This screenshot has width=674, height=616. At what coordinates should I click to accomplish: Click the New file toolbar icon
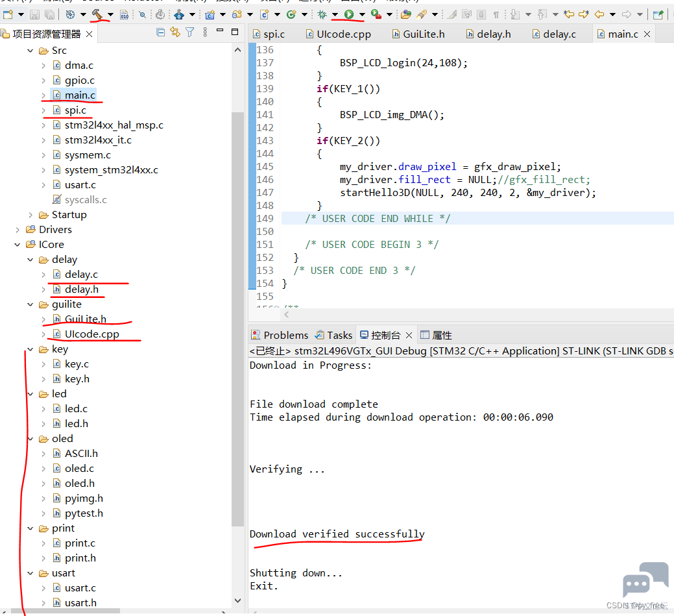pos(8,14)
